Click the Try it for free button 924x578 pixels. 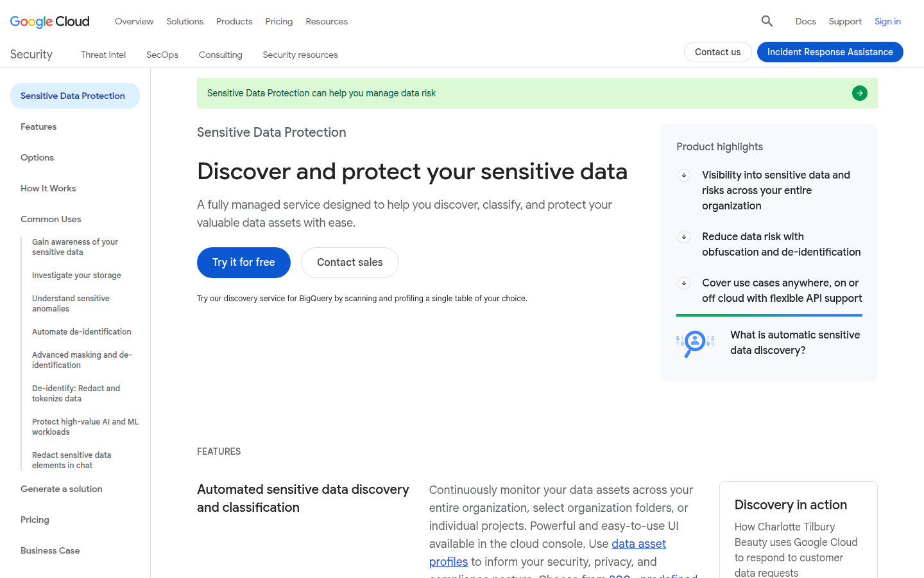click(244, 263)
